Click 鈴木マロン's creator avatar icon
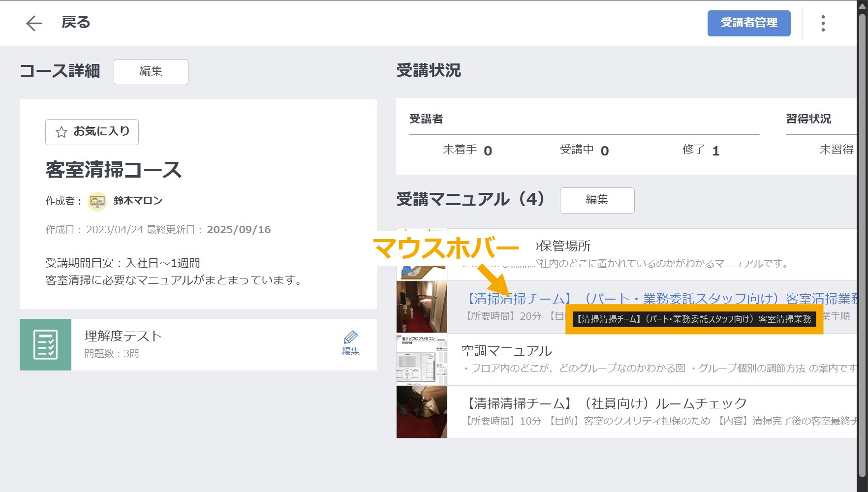 (96, 201)
